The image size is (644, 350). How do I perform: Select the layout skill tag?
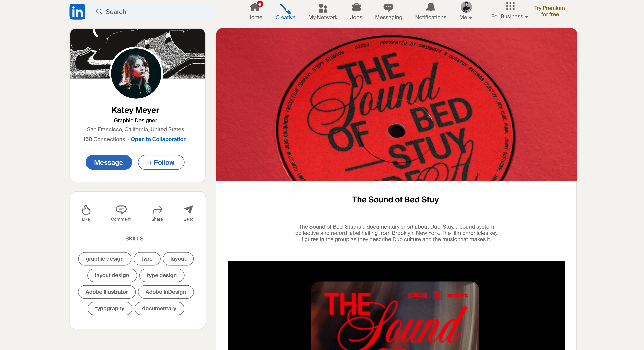pos(178,259)
